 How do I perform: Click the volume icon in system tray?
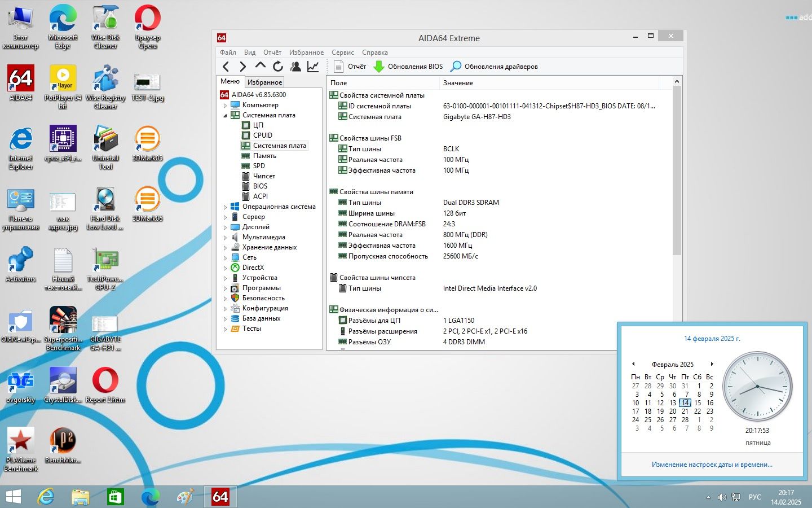[722, 497]
